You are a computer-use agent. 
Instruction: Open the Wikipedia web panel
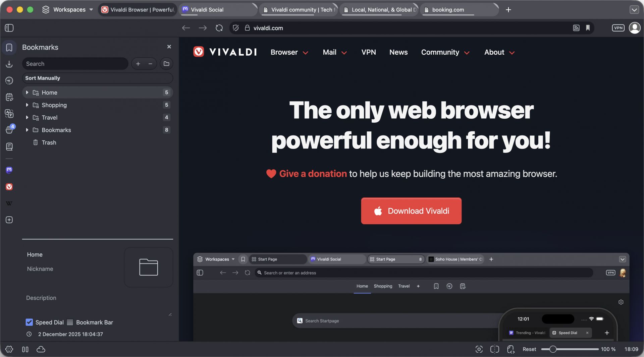[9, 203]
